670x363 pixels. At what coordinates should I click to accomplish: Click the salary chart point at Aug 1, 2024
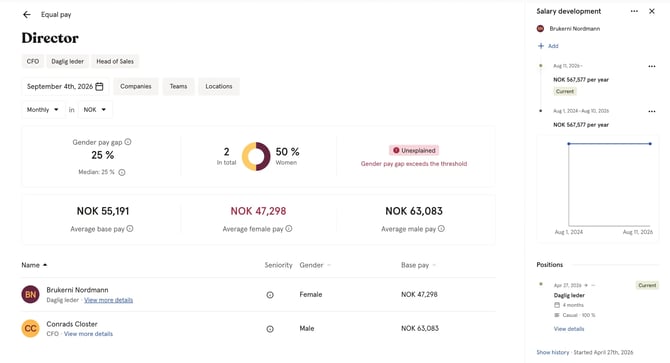pos(569,143)
